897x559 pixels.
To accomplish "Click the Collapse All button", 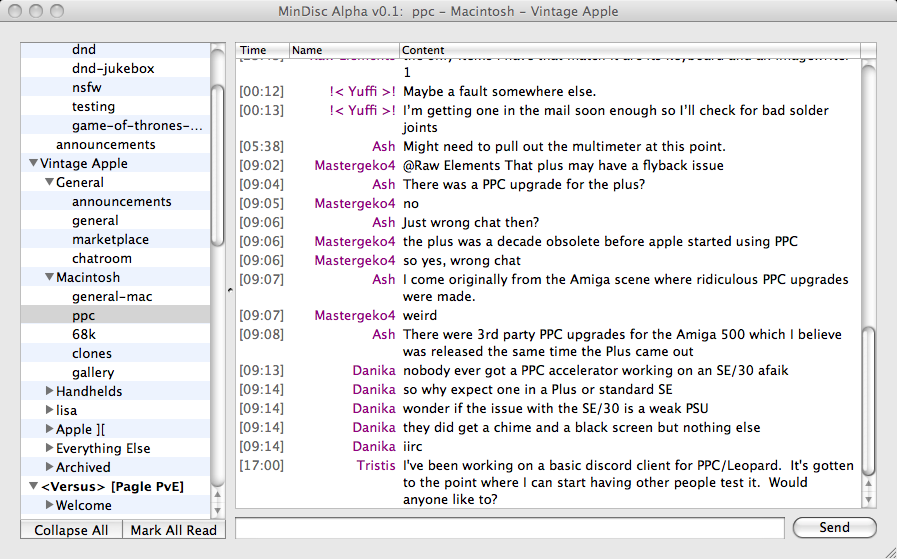I will pyautogui.click(x=71, y=530).
